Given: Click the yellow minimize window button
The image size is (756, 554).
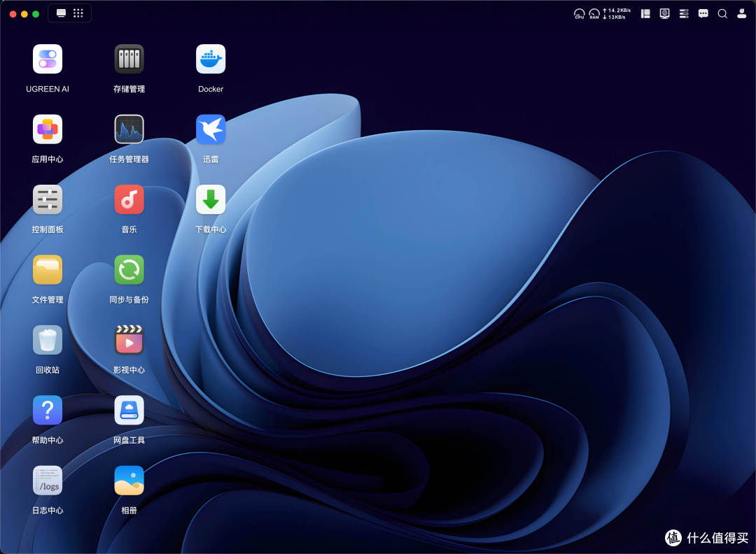Looking at the screenshot, I should coord(24,14).
